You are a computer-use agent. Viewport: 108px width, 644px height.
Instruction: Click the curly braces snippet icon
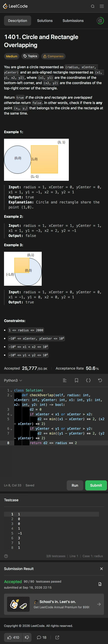(88, 380)
